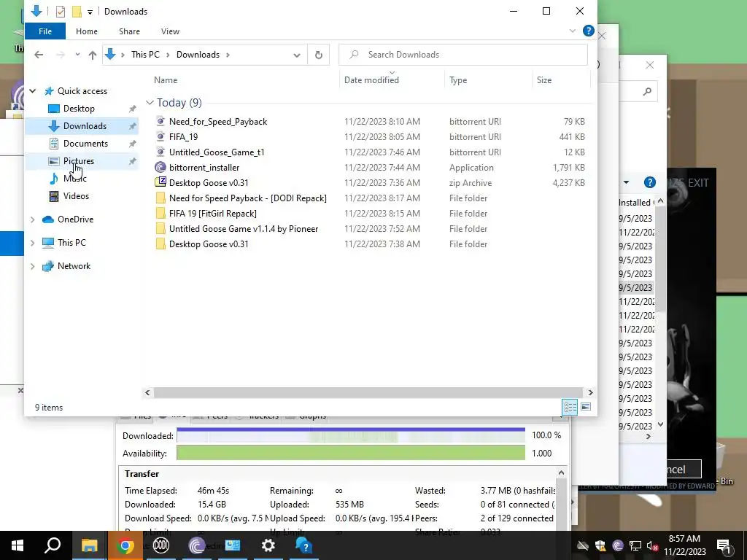Expand the ribbon with the chevron
Screen dimensions: 747x560
point(572,31)
